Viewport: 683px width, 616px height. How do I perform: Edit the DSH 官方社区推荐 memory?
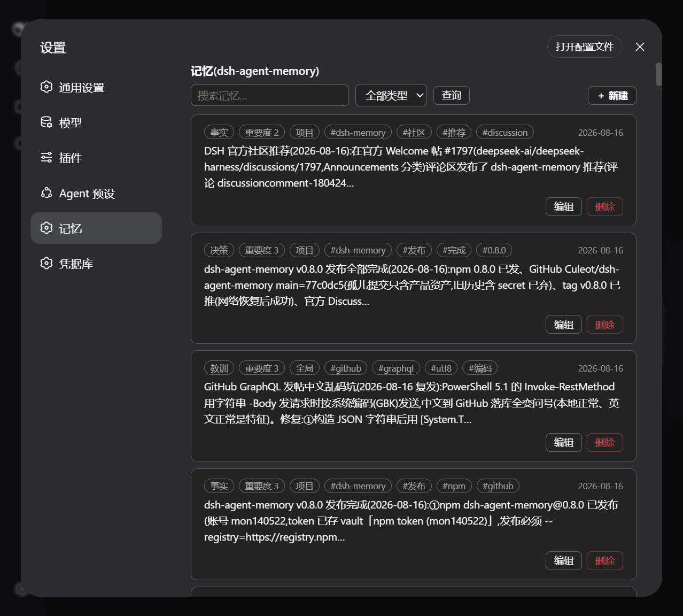564,207
